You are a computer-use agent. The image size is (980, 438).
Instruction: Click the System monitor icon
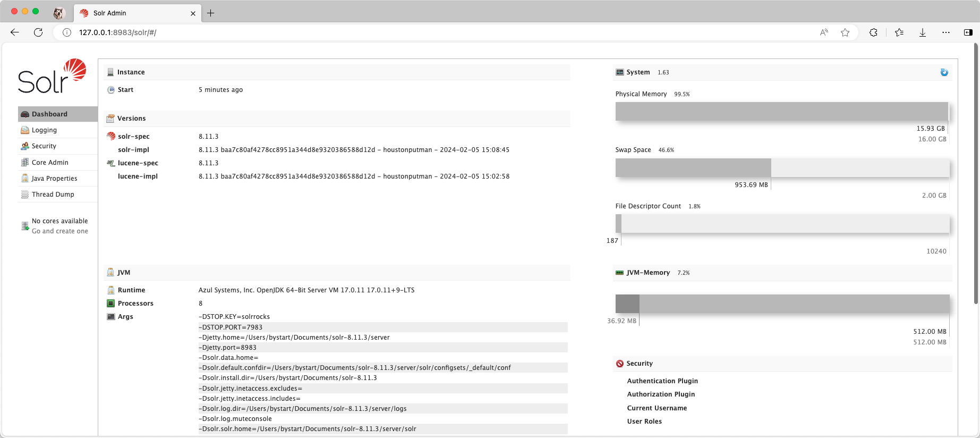point(619,72)
